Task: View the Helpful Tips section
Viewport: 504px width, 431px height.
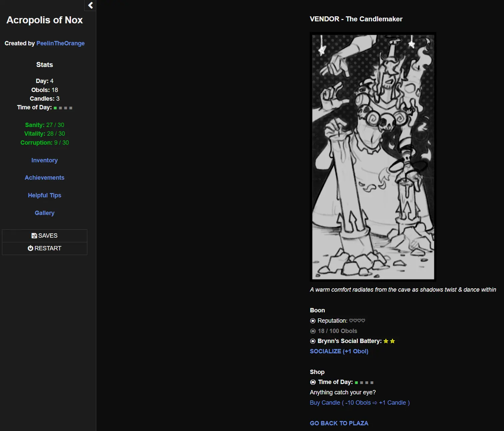Action: [44, 195]
